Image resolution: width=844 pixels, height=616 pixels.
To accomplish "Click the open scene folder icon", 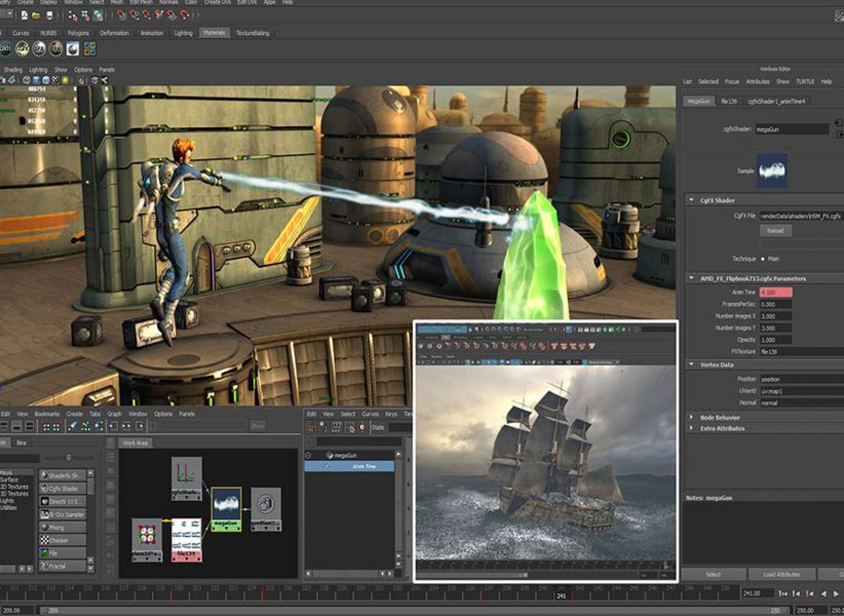I will click(x=36, y=16).
